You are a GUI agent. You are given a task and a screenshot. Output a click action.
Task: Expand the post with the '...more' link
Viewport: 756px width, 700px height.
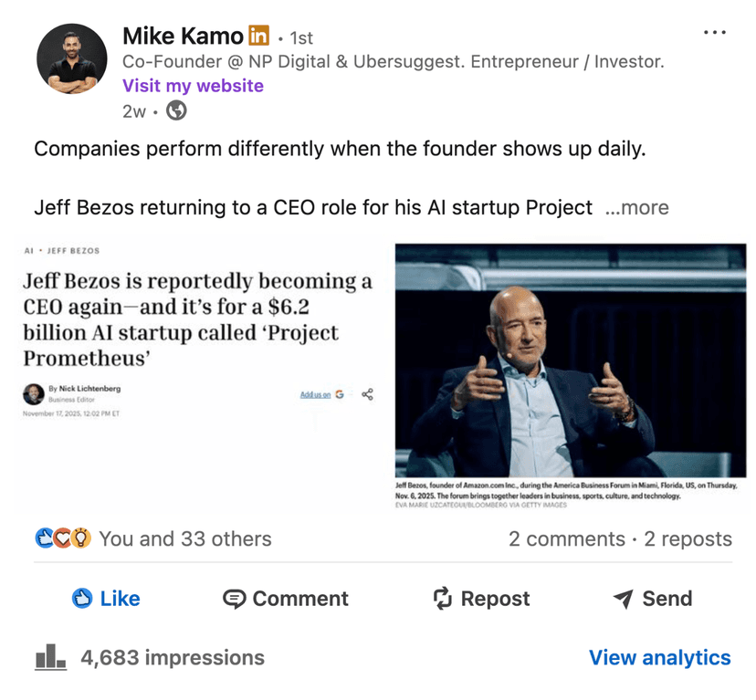pos(638,208)
